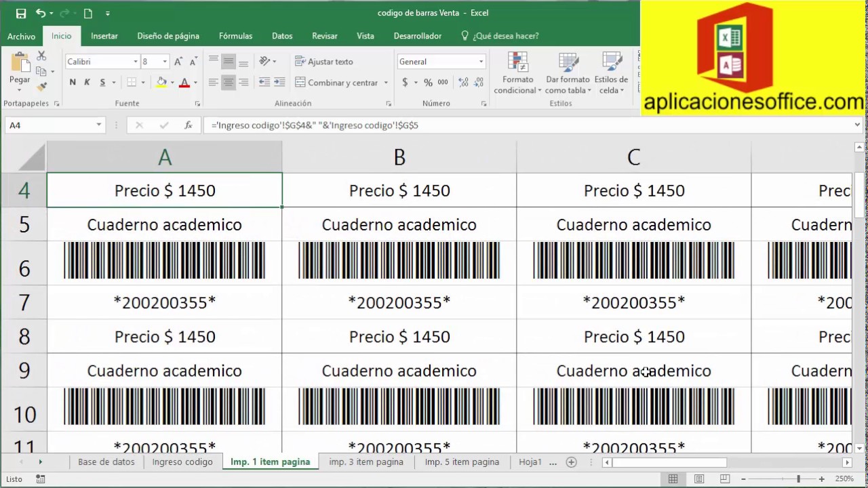Click the New document icon in quick access
868x488 pixels.
[x=88, y=13]
